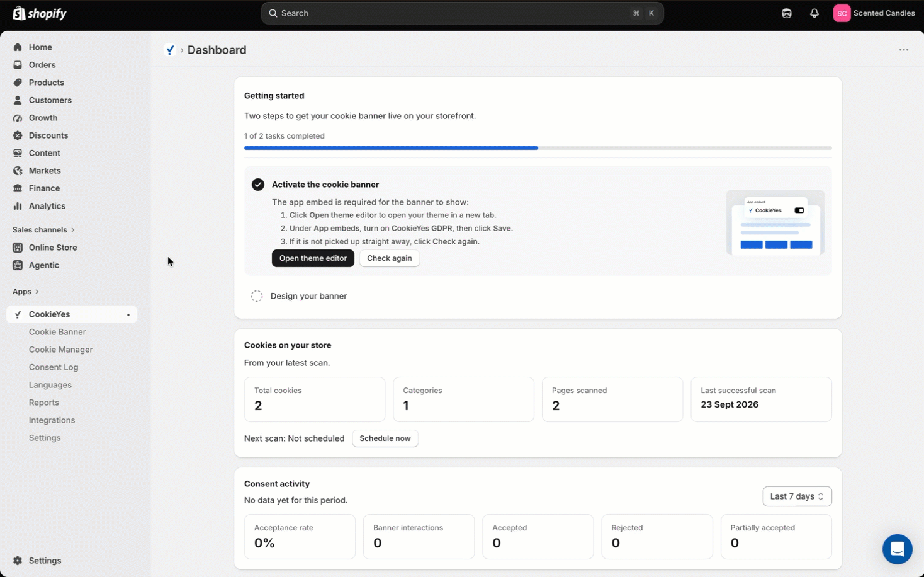Click the CookieYes pin dot indicator
The height and width of the screenshot is (577, 924).
click(x=128, y=315)
